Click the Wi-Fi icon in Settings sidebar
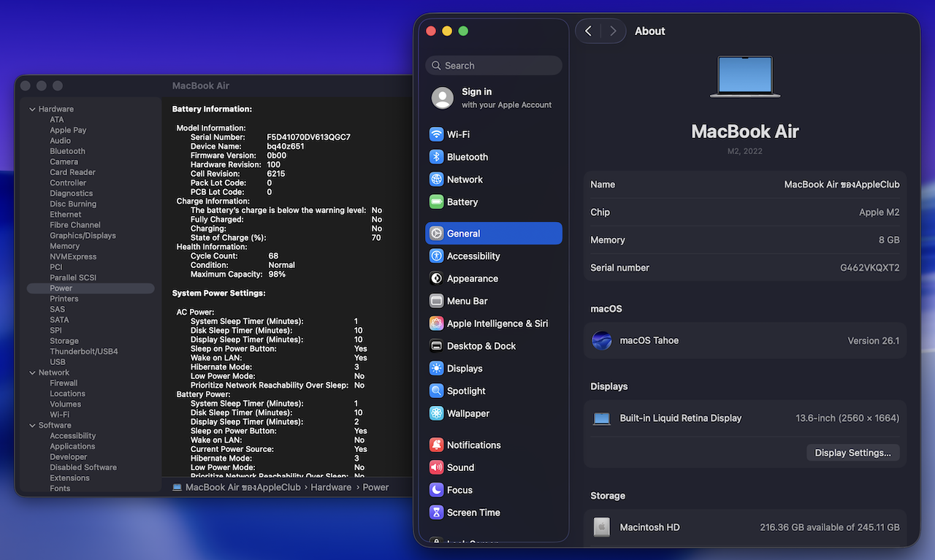 pos(436,134)
